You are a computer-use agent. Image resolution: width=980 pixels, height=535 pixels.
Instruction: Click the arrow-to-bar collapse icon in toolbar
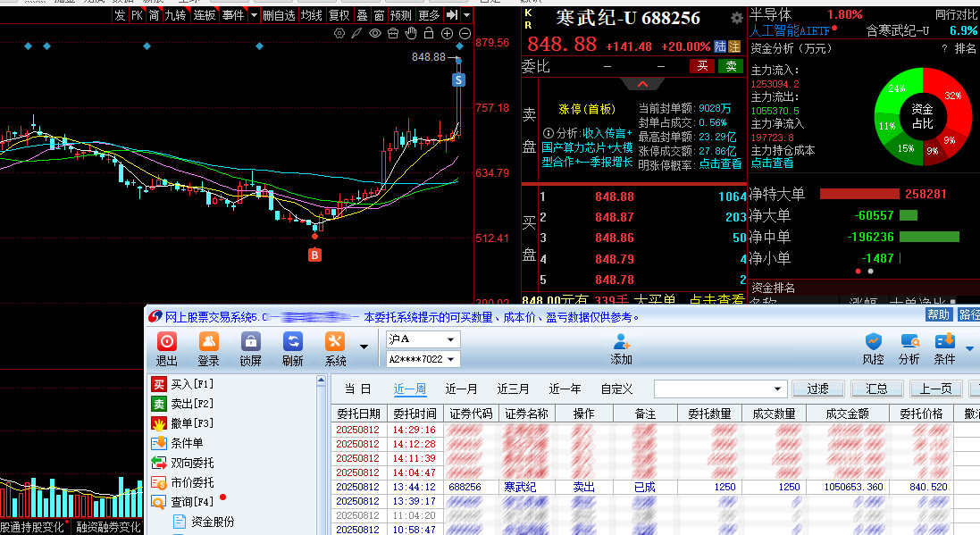coord(452,15)
